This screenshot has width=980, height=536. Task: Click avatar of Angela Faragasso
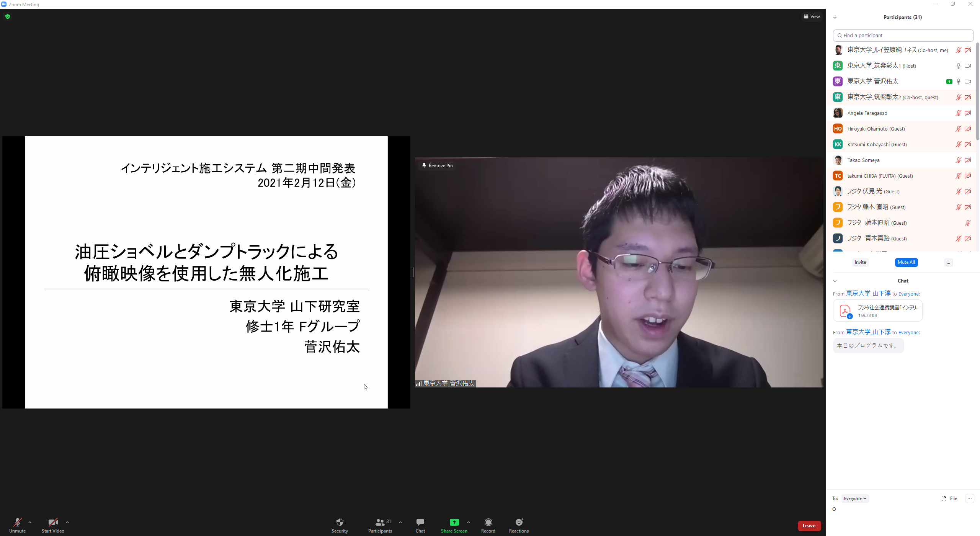pyautogui.click(x=838, y=113)
